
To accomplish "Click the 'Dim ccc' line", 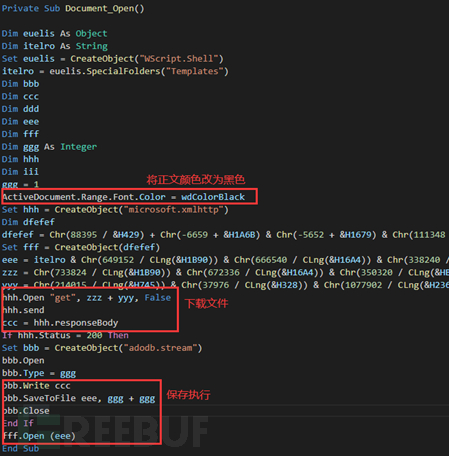I will point(21,96).
